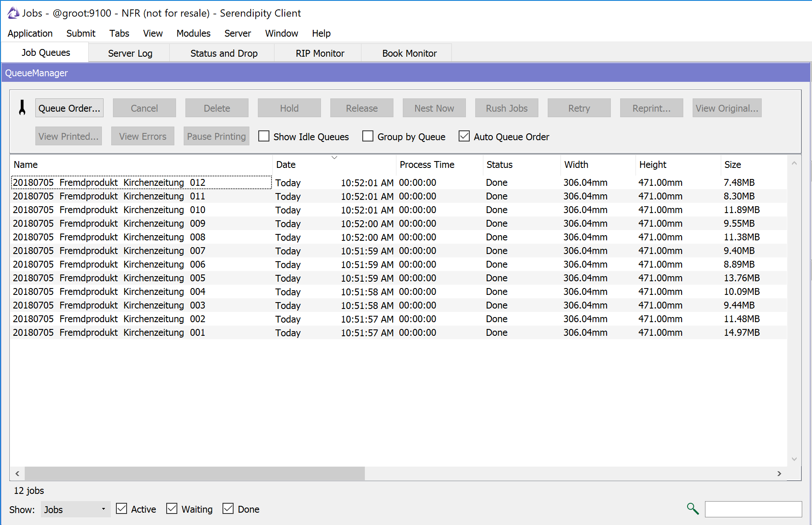Open the Modules menu
This screenshot has width=812, height=525.
click(x=194, y=33)
